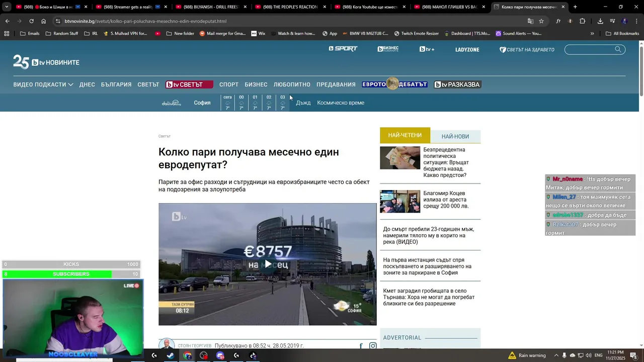Open the Windows notification center icon
Screen dimensions: 644x362
pos(633,355)
